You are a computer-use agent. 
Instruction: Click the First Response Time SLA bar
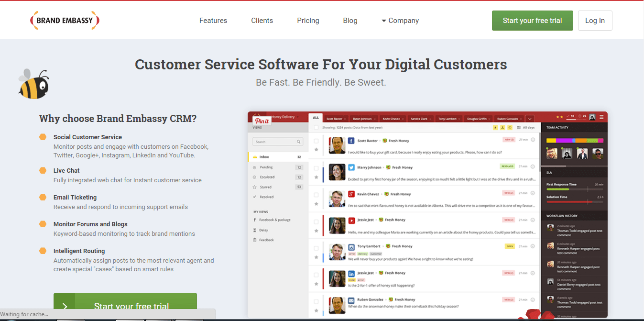tap(574, 189)
